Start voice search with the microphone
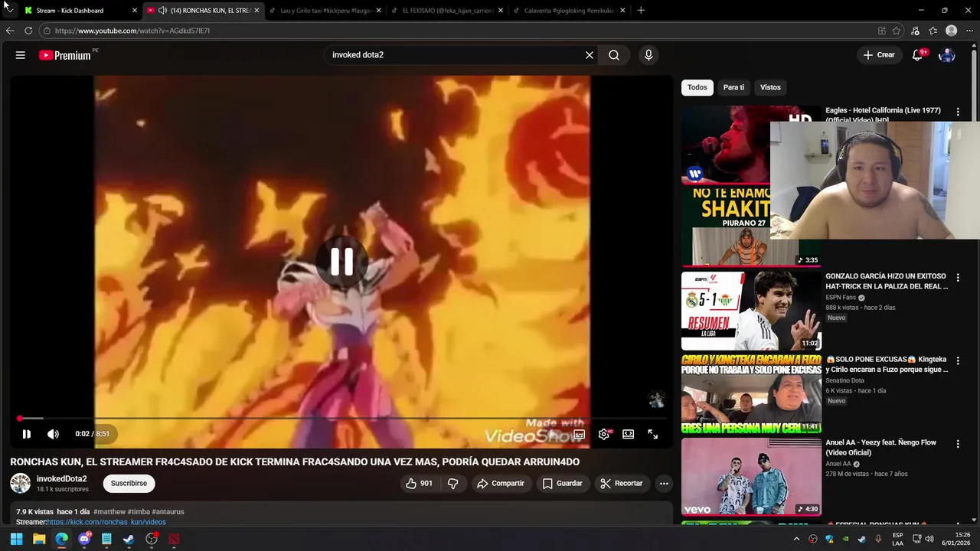The height and width of the screenshot is (551, 980). coord(648,55)
